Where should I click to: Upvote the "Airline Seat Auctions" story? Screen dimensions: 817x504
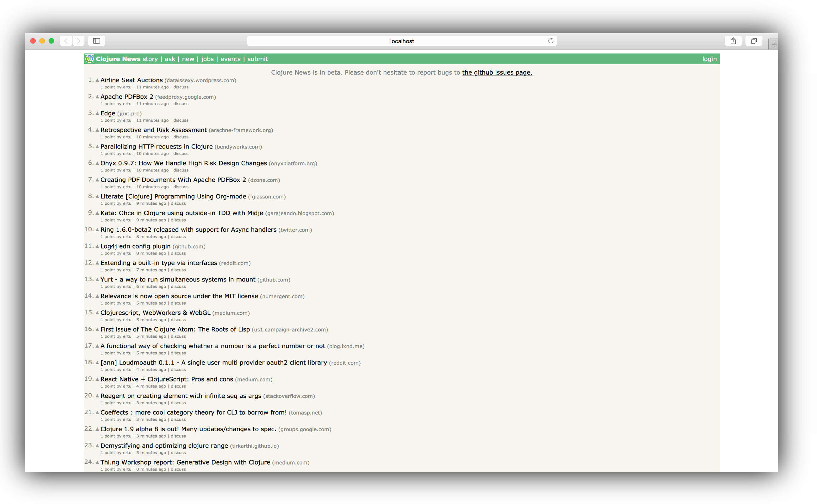tap(97, 80)
